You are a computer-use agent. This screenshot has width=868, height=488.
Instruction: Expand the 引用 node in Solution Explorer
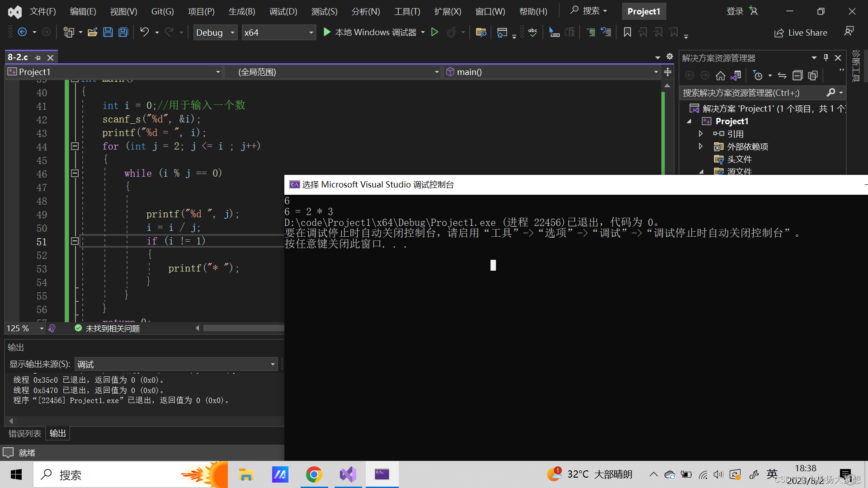[x=700, y=134]
